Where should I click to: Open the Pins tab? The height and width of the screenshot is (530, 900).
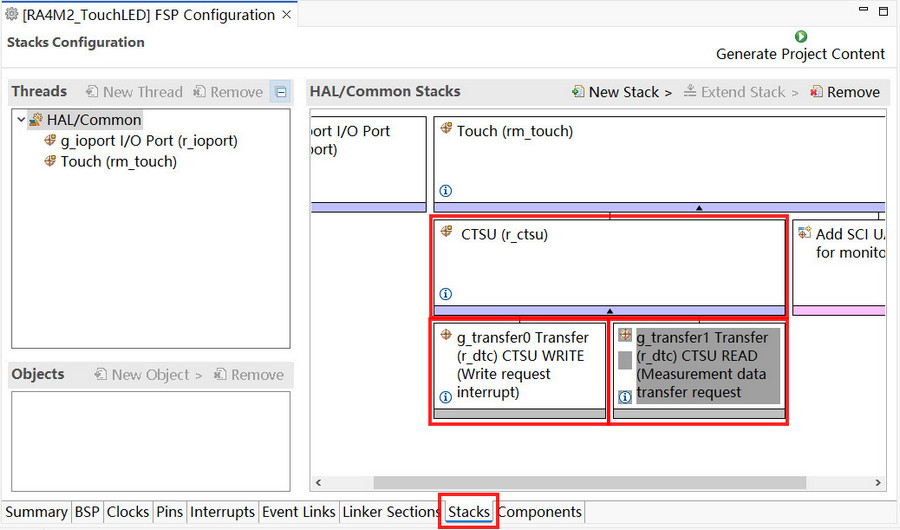(169, 512)
